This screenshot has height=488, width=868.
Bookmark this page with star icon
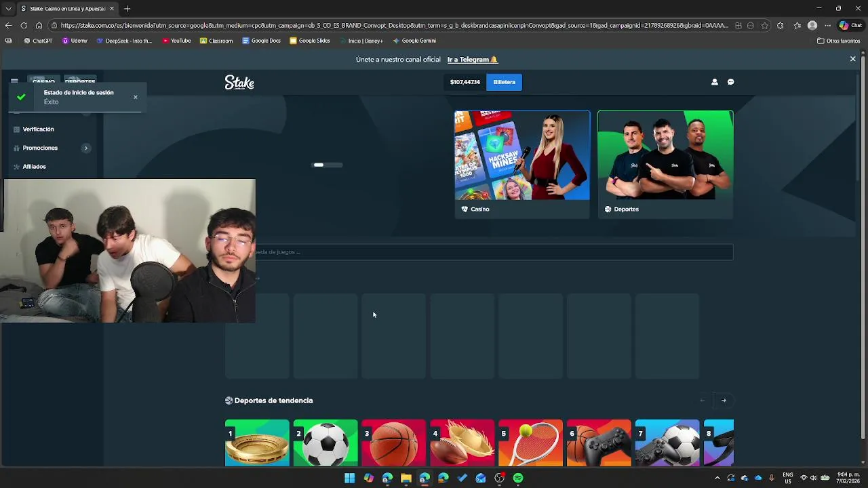(x=765, y=25)
